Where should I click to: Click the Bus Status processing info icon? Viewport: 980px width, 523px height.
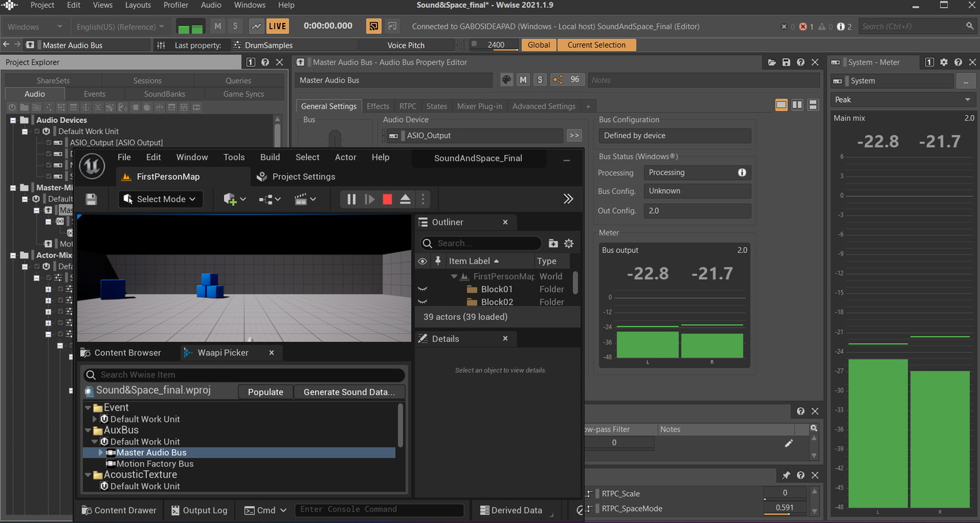[x=742, y=173]
